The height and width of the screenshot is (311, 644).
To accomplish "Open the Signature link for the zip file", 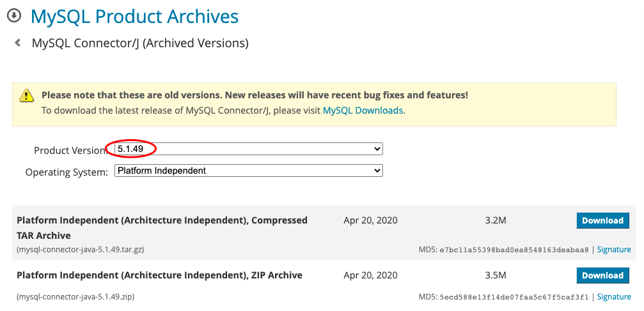I will [x=614, y=297].
